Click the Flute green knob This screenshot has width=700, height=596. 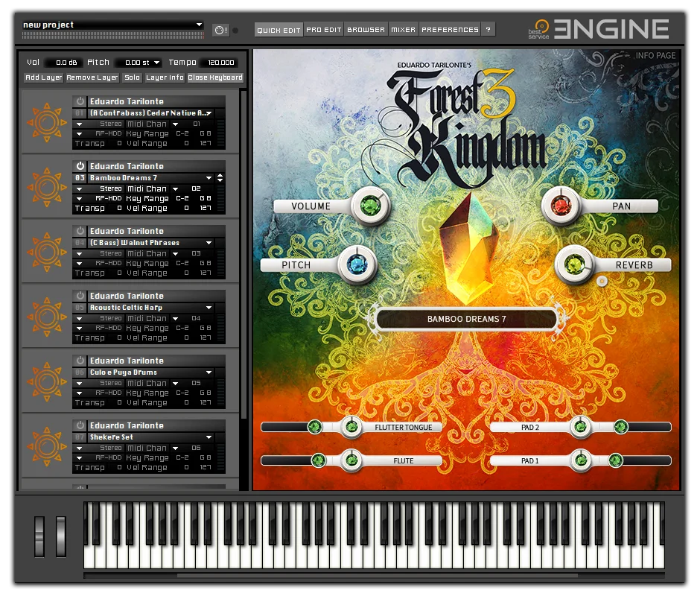point(351,460)
